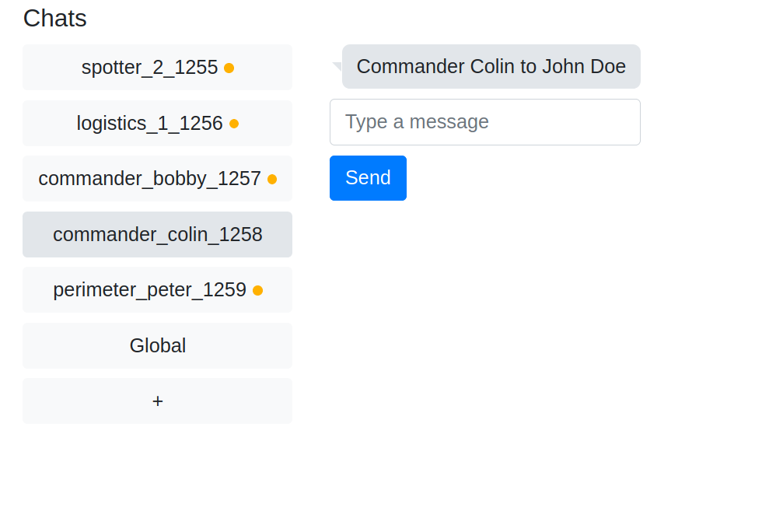Switch to the Global chat

click(x=157, y=345)
